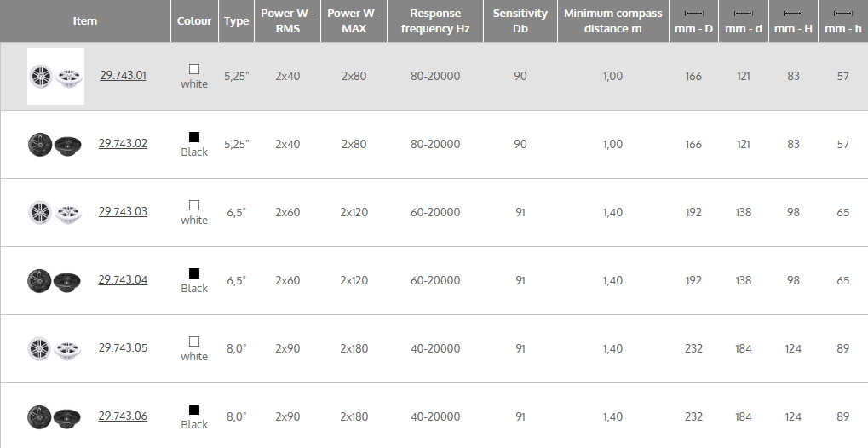Follow the 29.743.03 product link

coord(123,211)
